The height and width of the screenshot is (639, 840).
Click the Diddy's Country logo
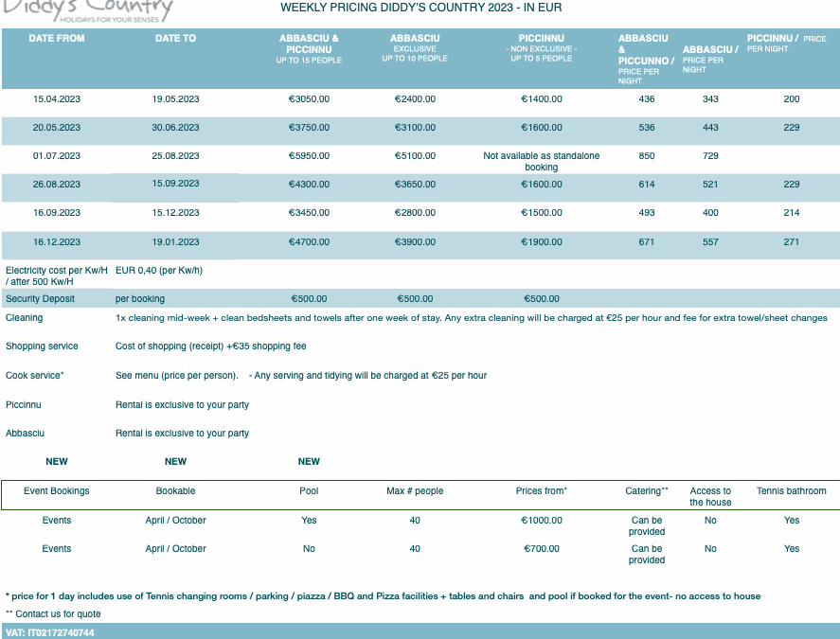pyautogui.click(x=87, y=10)
